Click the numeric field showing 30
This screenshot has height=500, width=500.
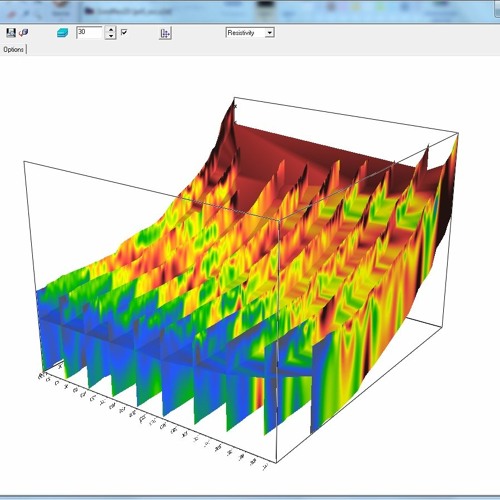[89, 32]
